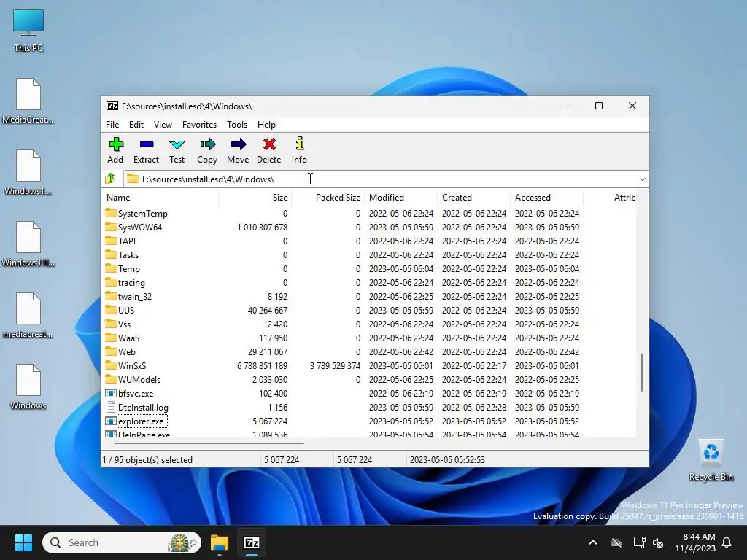This screenshot has width=747, height=560.
Task: Open the Favorites menu
Action: point(200,124)
